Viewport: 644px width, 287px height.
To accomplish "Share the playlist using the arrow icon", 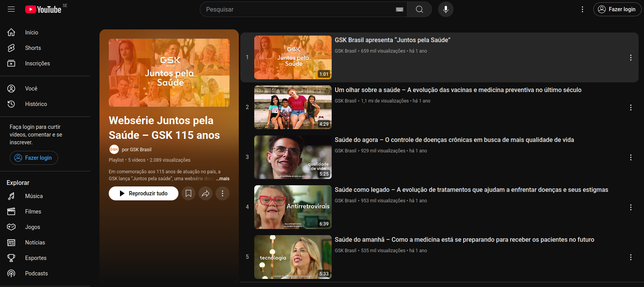I will coord(206,193).
